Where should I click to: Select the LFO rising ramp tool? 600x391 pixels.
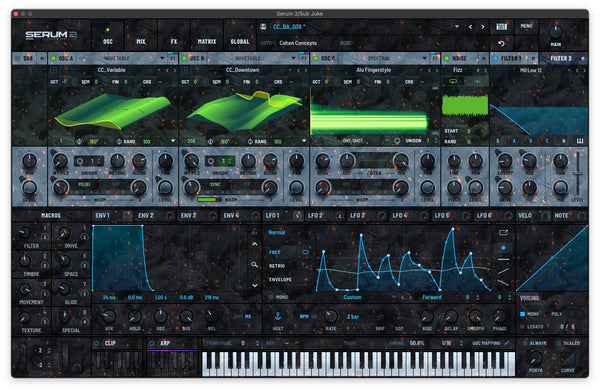click(x=503, y=271)
